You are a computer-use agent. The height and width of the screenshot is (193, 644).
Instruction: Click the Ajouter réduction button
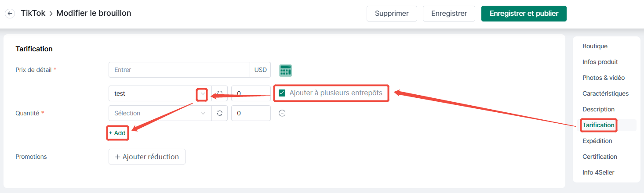[x=147, y=157]
